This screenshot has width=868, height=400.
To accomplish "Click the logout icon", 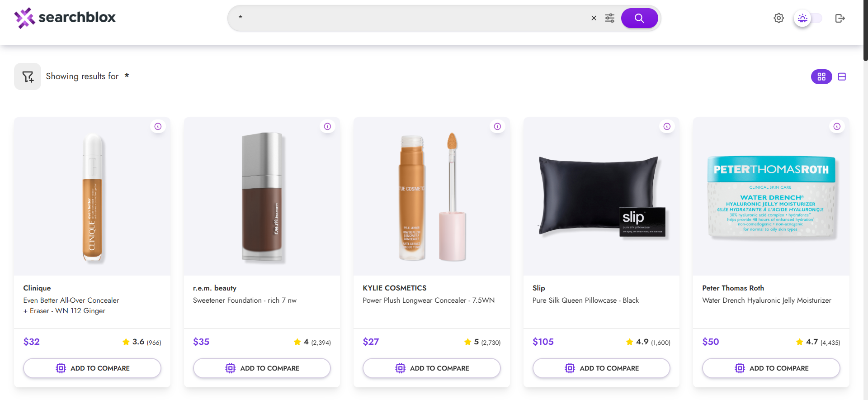I will [840, 18].
